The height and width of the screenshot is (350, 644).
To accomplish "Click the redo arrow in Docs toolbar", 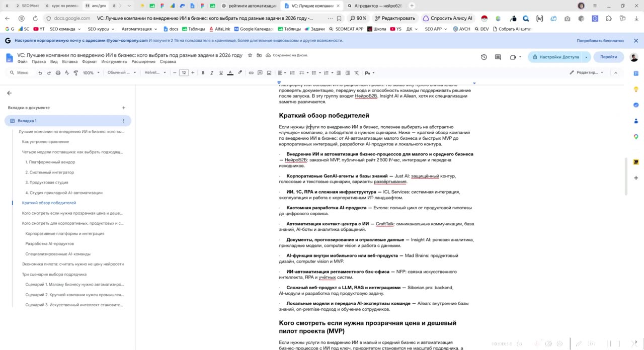I will click(x=49, y=73).
